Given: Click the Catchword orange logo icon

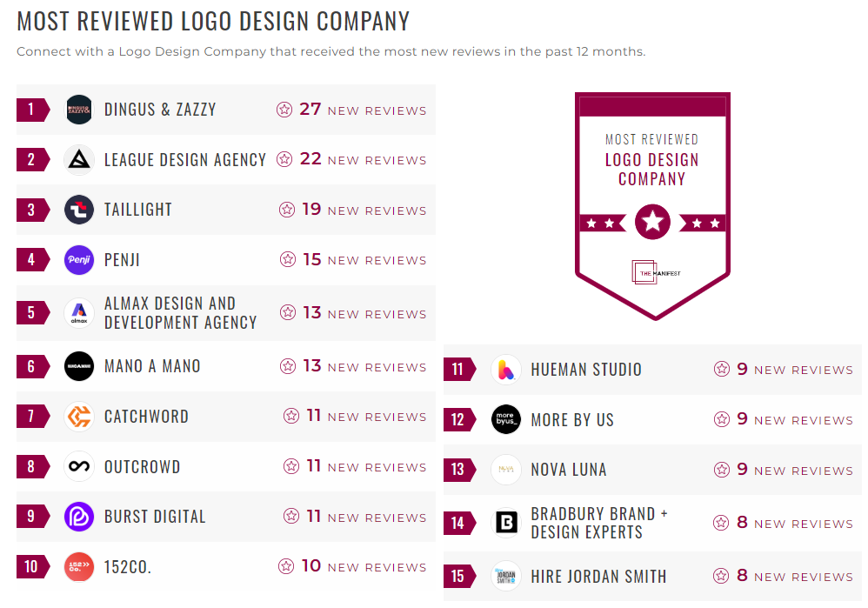Looking at the screenshot, I should click(79, 417).
